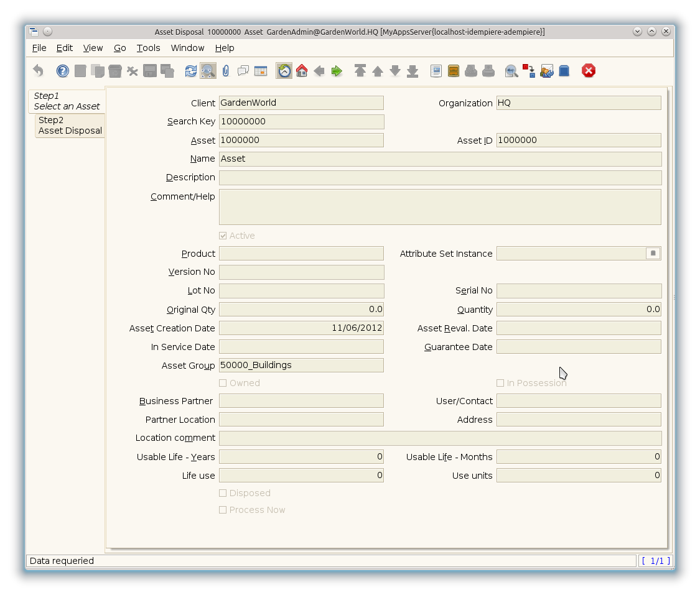This screenshot has height=595, width=700.
Task: Open the Chat/Notes toolbar icon
Action: tap(243, 70)
